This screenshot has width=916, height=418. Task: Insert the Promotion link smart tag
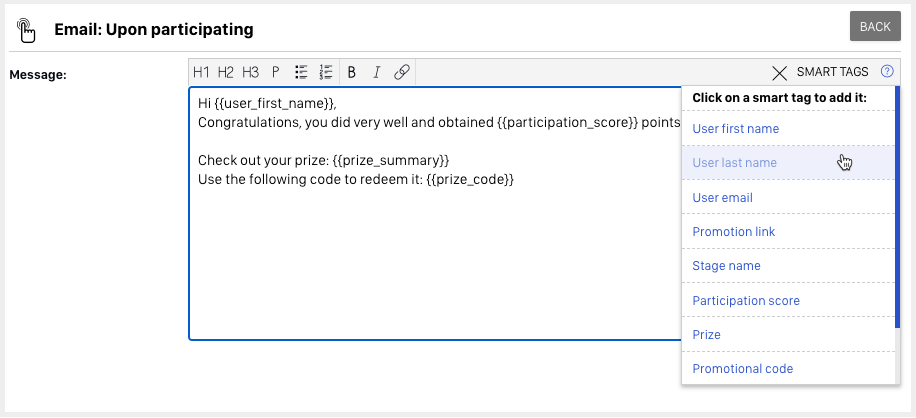tap(733, 232)
